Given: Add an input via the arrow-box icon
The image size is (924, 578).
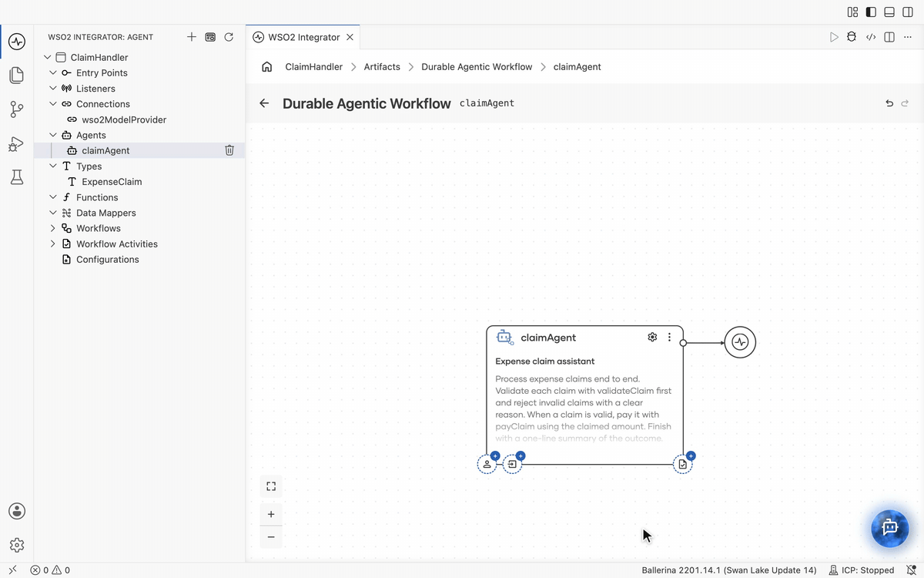Looking at the screenshot, I should (x=512, y=464).
